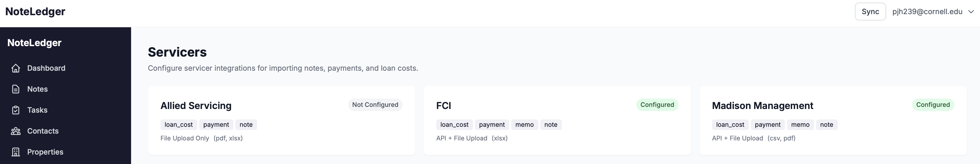Click the NoteLedger logo in the top bar
980x164 pixels.
[35, 12]
